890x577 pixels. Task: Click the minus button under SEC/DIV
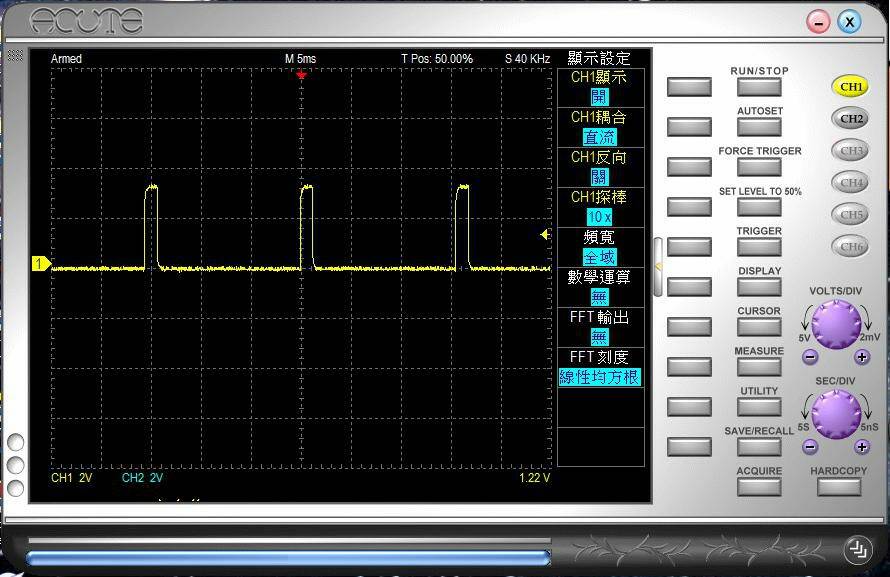(811, 447)
